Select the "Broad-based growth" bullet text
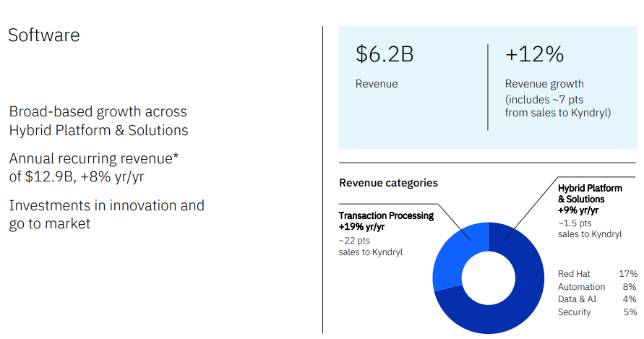Screen dimensions: 644x339 pyautogui.click(x=98, y=121)
